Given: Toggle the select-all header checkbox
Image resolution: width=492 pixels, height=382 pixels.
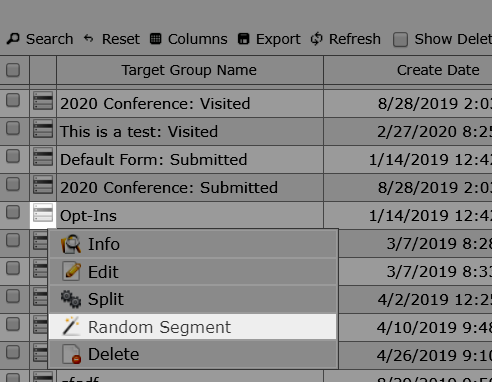Looking at the screenshot, I should coord(13,70).
